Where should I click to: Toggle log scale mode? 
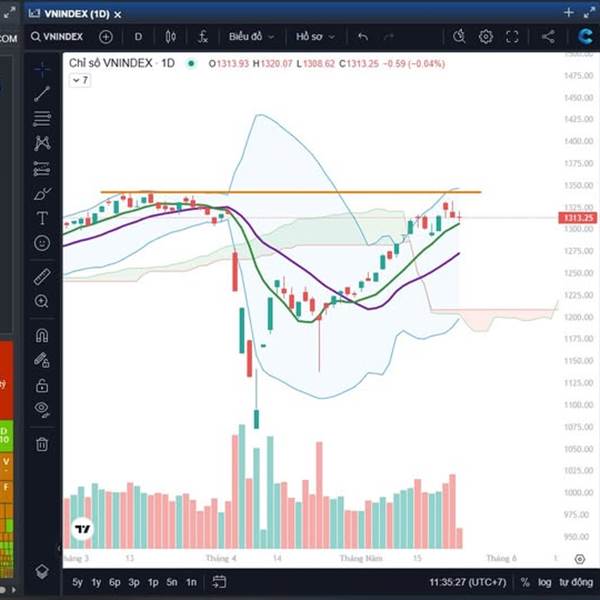point(545,582)
